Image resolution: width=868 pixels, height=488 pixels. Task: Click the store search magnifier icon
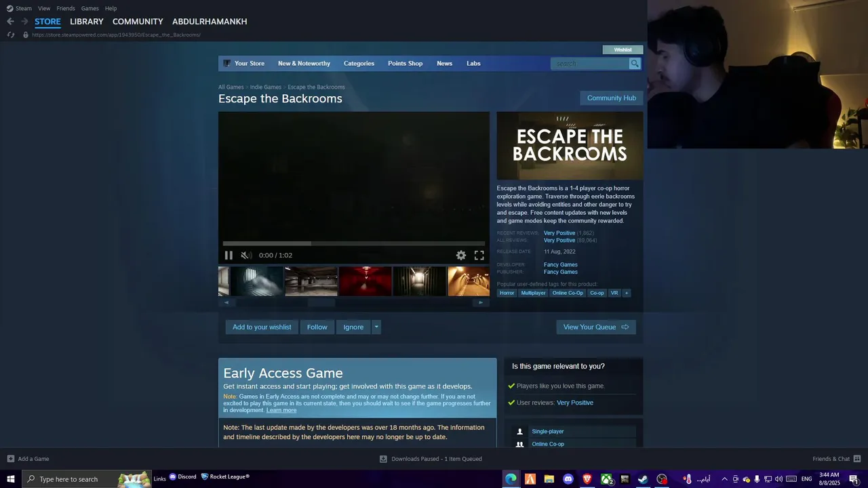(x=635, y=64)
